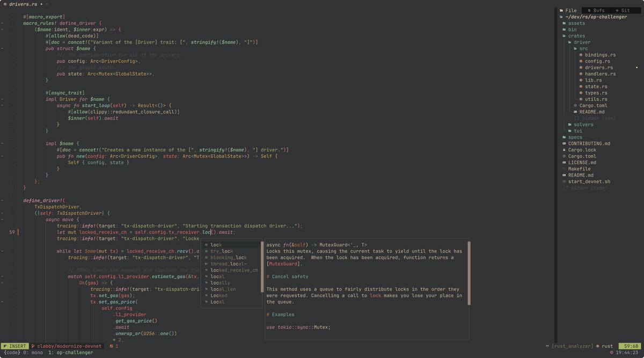Click the git branch icon in status line
The width and height of the screenshot is (644, 358).
(x=33, y=346)
